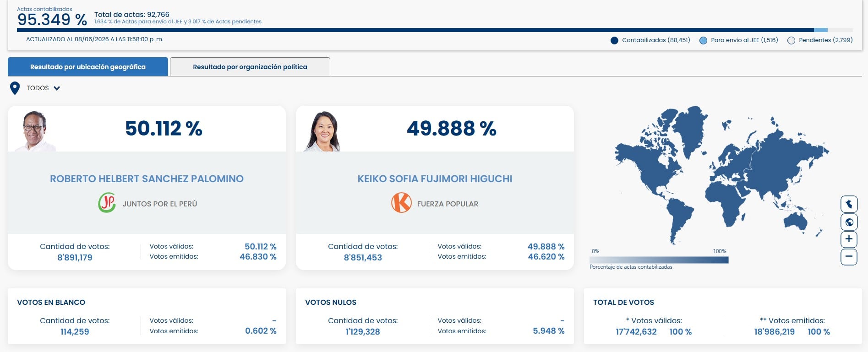
Task: Click null votes count 1'129,328
Action: point(363,332)
